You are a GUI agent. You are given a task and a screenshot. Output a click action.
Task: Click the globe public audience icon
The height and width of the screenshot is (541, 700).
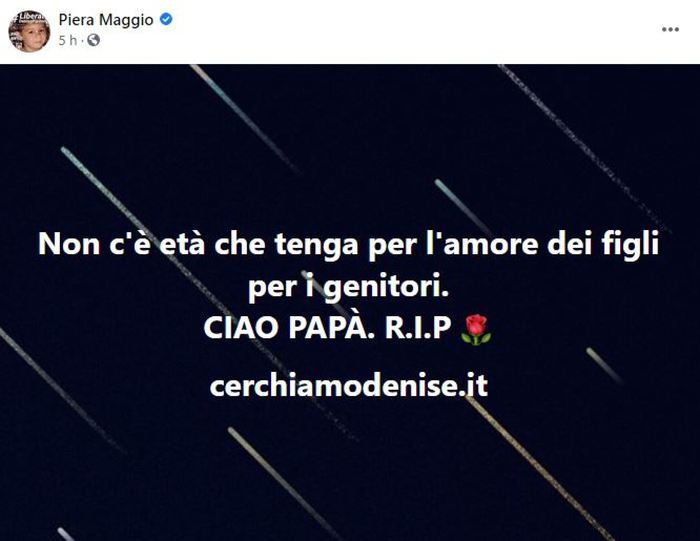click(x=93, y=40)
